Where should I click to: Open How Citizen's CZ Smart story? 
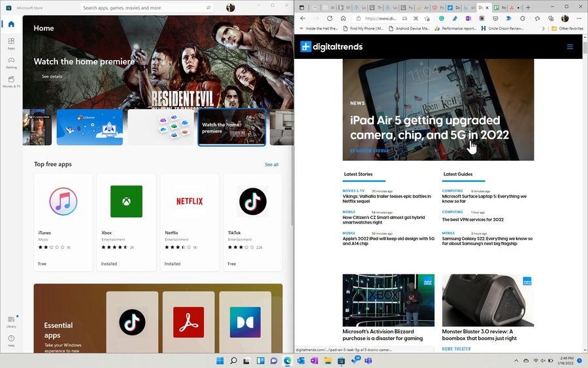(384, 220)
